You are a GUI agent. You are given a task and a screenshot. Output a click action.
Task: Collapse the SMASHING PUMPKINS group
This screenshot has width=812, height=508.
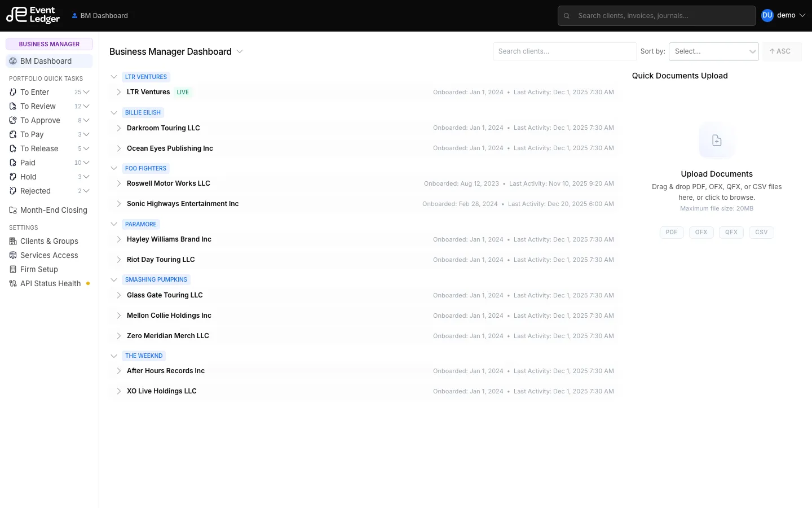tap(114, 279)
